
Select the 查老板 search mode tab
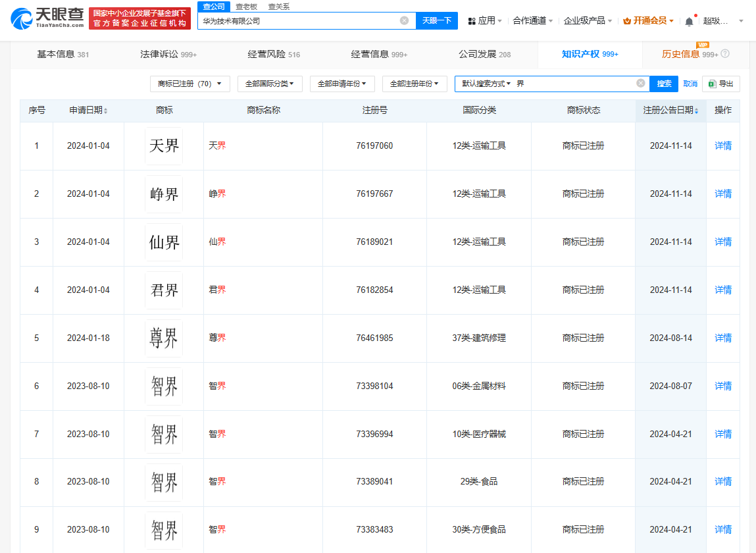pos(246,7)
